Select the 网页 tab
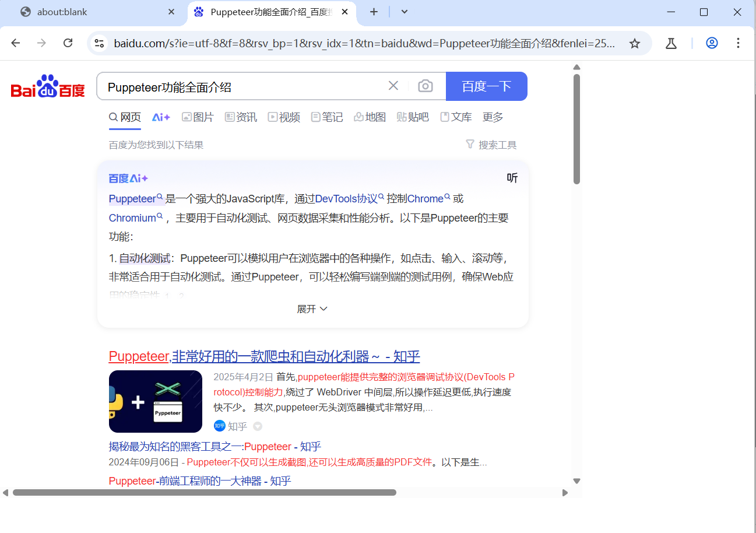 click(125, 117)
